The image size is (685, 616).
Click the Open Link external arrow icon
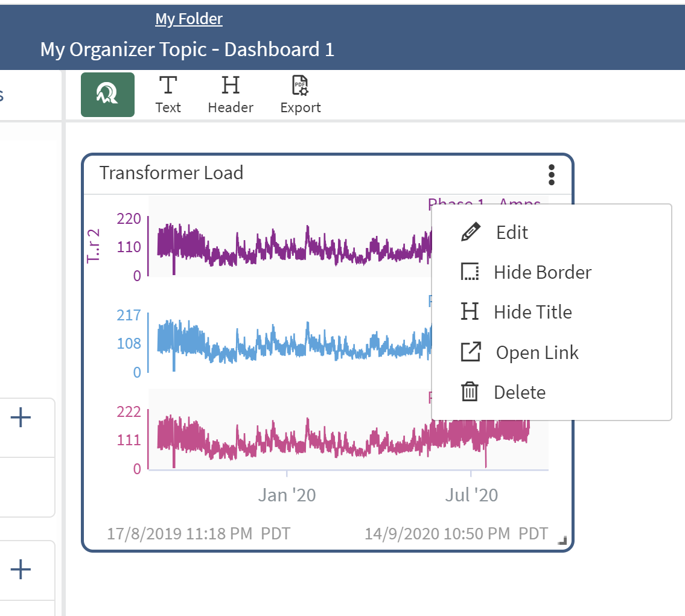(x=470, y=352)
